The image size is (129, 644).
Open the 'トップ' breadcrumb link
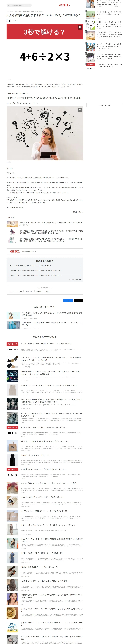[x=8, y=11]
